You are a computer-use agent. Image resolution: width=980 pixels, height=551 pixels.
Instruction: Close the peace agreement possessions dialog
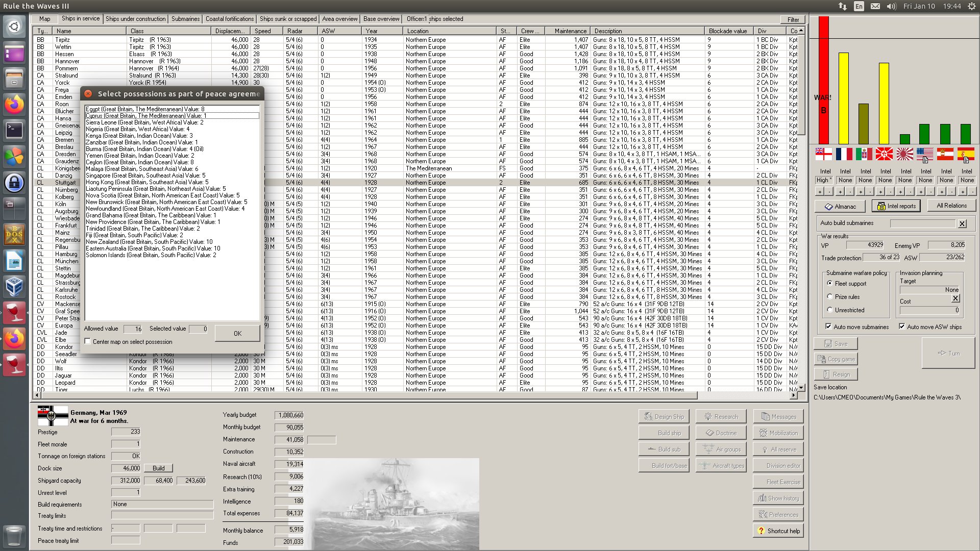point(88,94)
